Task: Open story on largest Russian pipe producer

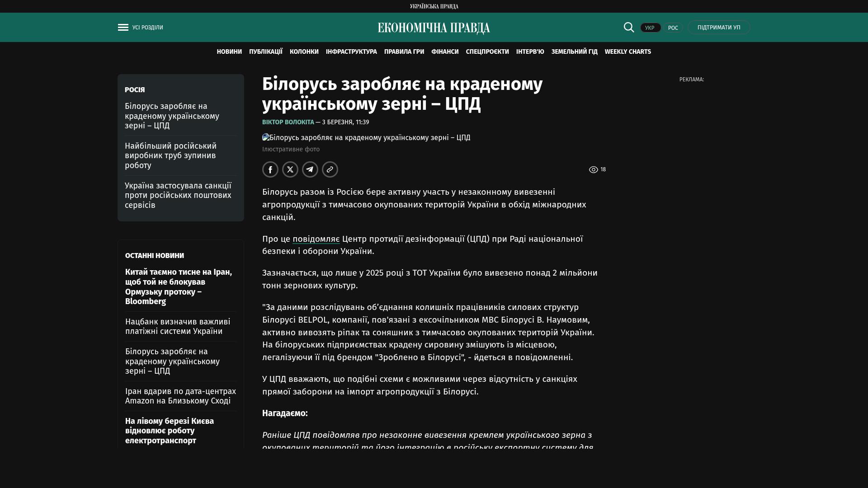Action: coord(170,155)
